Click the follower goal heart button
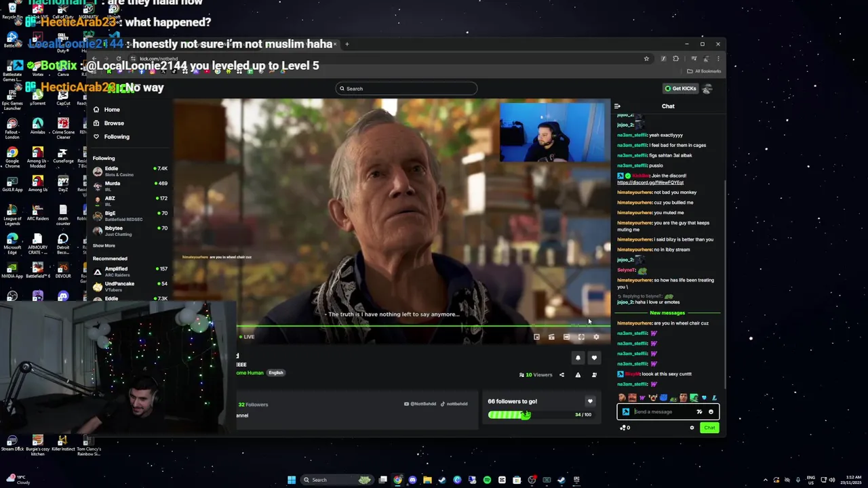This screenshot has width=868, height=488. [590, 401]
